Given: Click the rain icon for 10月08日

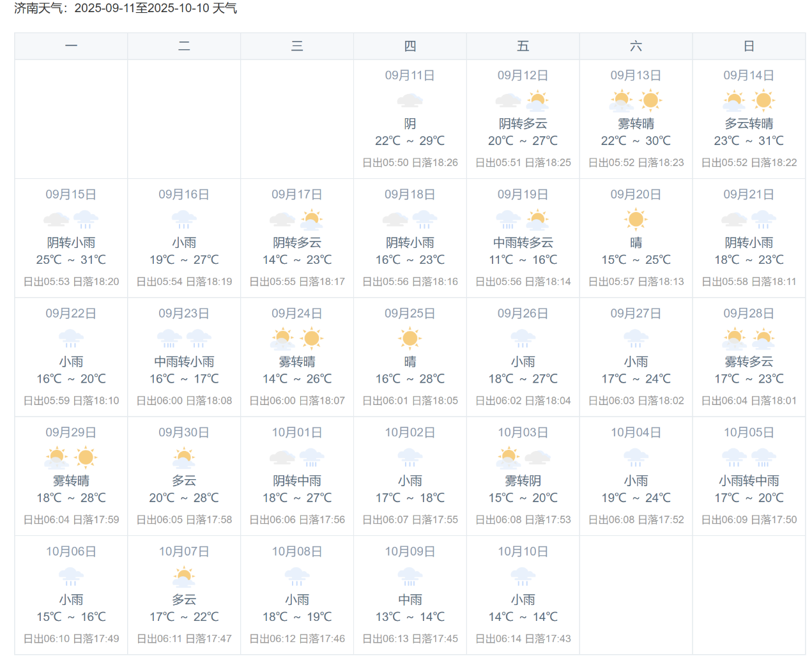Looking at the screenshot, I should tap(297, 577).
